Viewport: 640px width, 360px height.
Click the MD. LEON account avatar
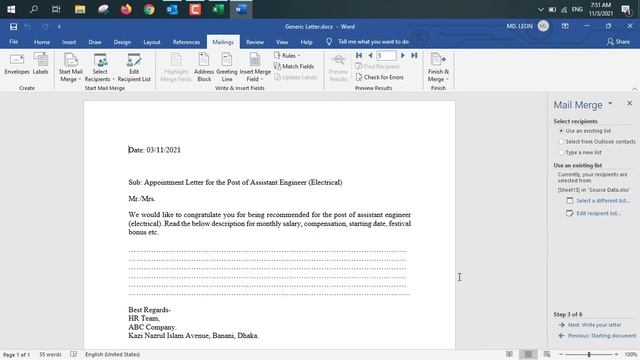tap(543, 26)
